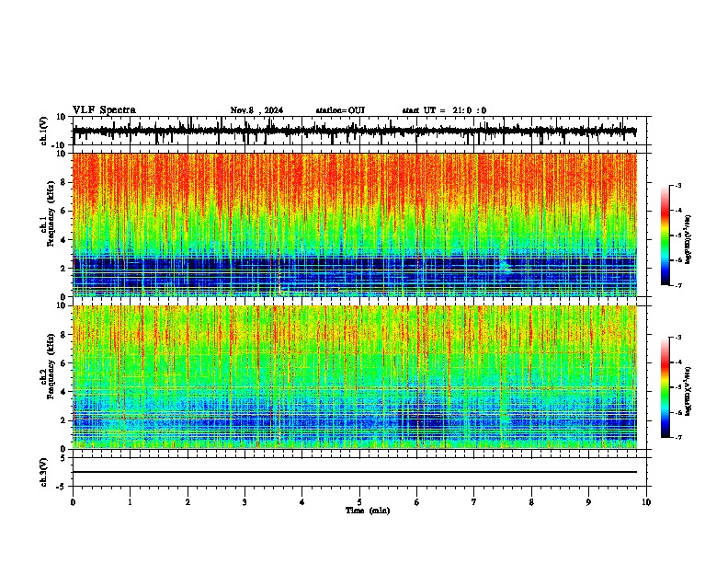728x563 pixels.
Task: Click the '-5' label on ch.1 color scale
Action: click(x=677, y=236)
